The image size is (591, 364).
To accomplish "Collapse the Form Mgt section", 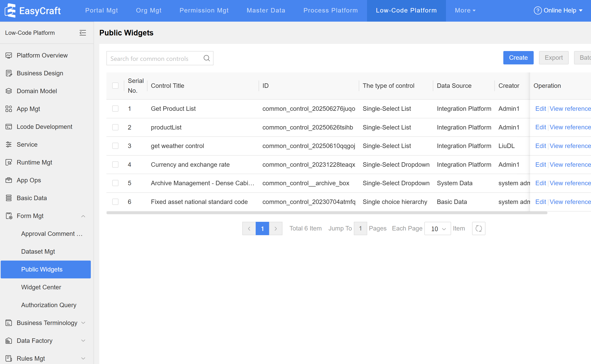I will (83, 216).
